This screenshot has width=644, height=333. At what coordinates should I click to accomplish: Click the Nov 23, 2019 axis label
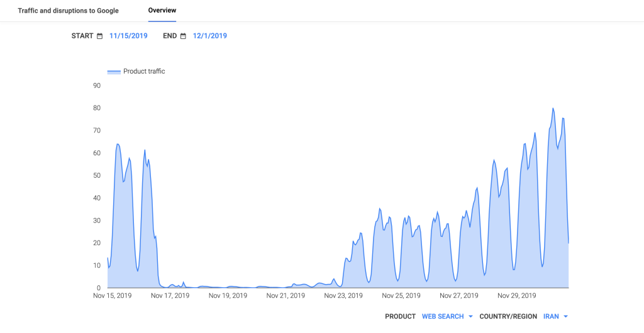[343, 295]
